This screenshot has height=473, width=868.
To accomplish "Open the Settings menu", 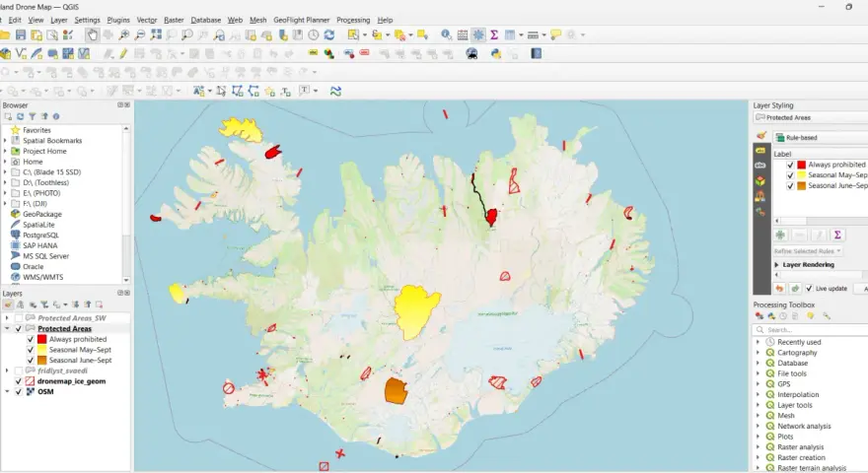I will click(x=87, y=20).
